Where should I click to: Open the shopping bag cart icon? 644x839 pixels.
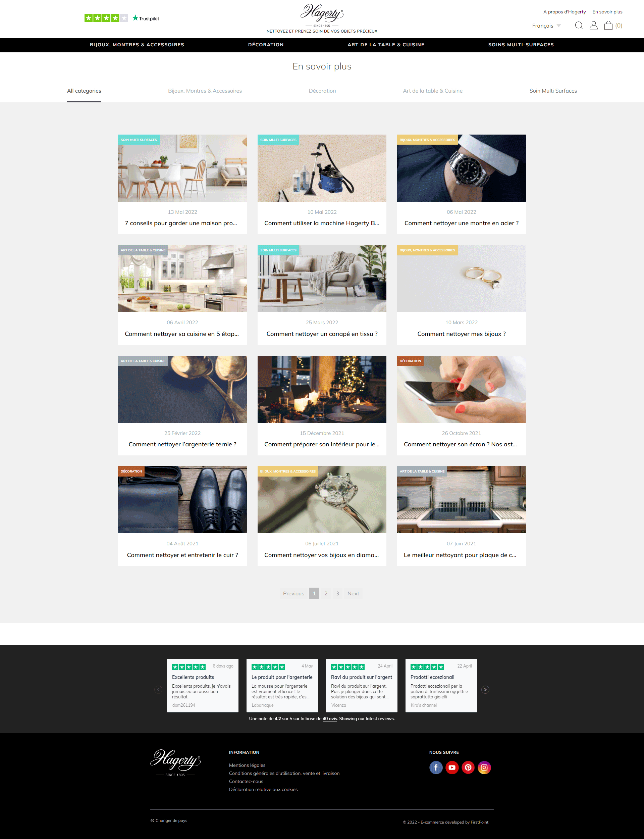pos(608,26)
